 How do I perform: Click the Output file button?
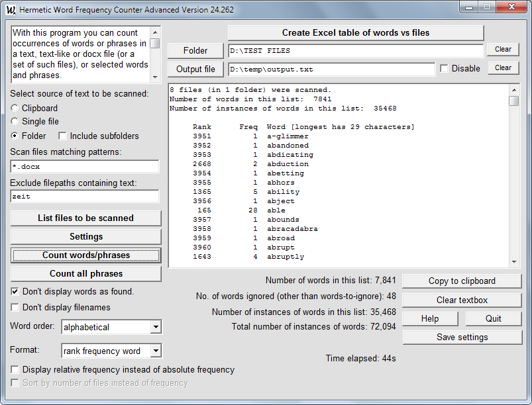click(195, 69)
